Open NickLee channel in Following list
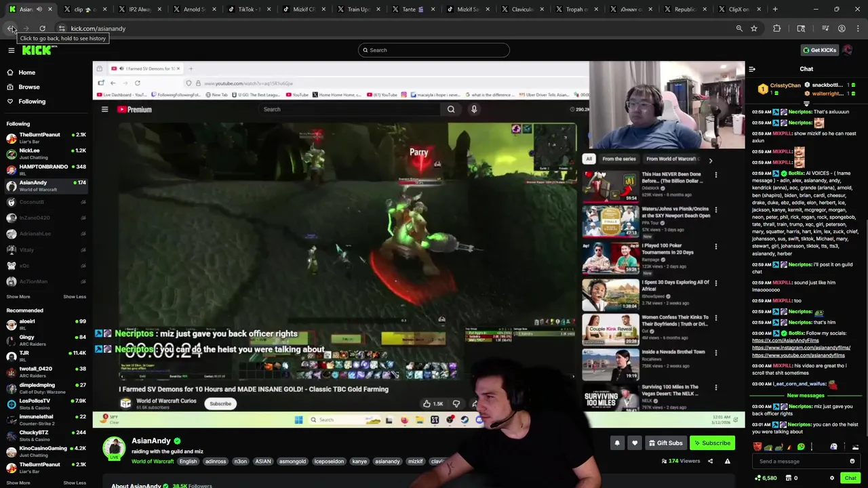This screenshot has width=868, height=488. (x=46, y=153)
